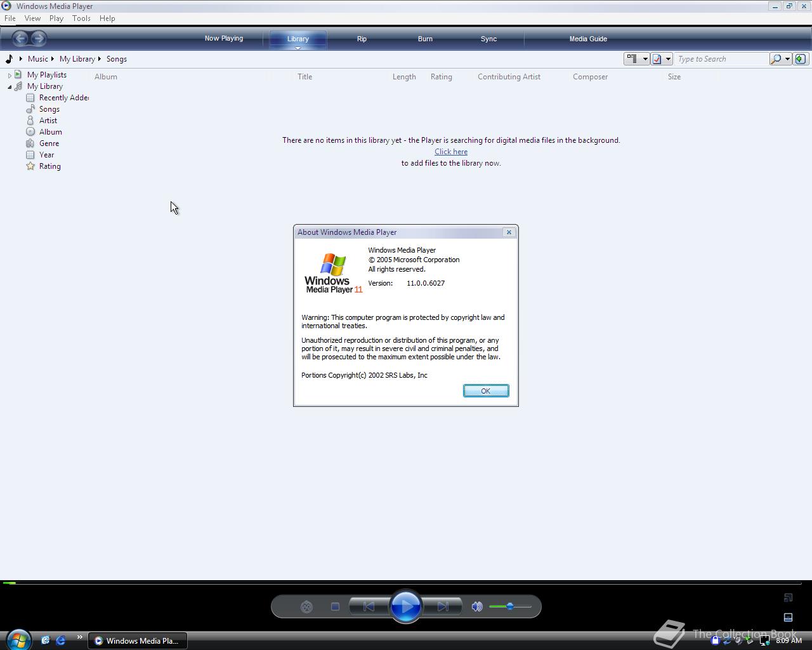Open the Play menu

(56, 18)
